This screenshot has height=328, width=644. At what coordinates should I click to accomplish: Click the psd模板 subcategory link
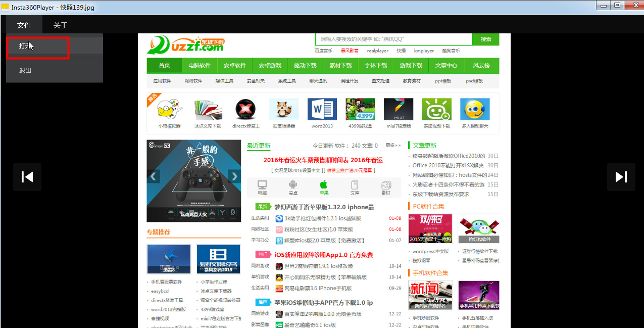[x=474, y=81]
